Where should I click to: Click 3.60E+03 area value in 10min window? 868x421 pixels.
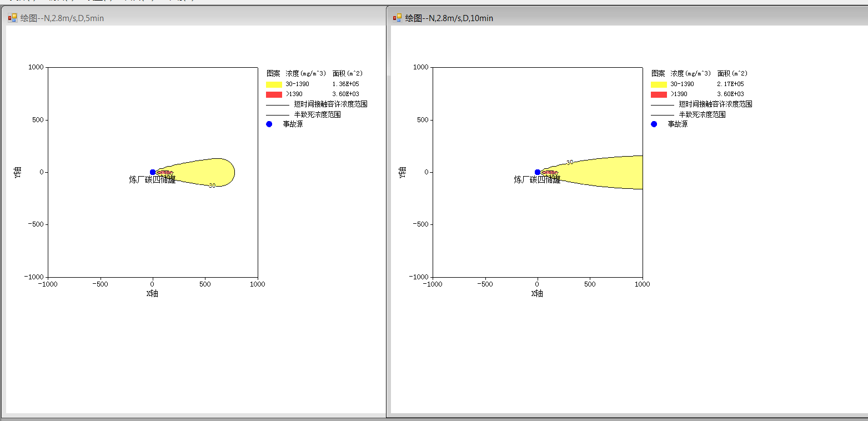(x=730, y=94)
